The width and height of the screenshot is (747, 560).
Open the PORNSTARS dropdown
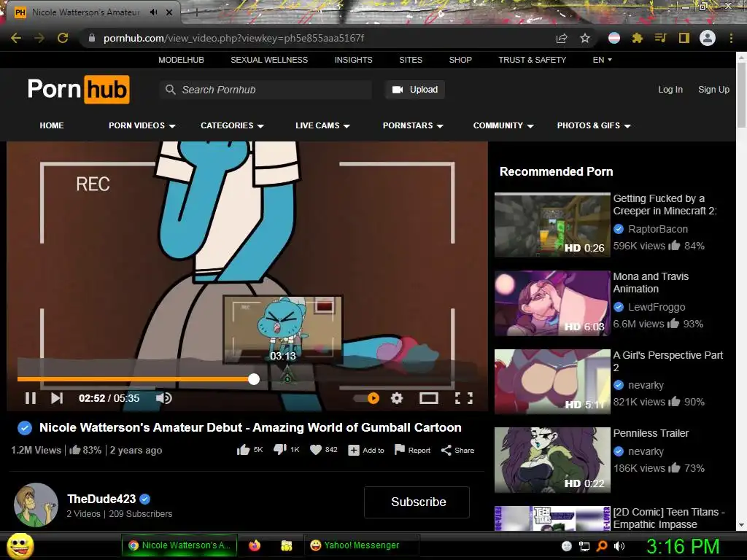pyautogui.click(x=413, y=125)
